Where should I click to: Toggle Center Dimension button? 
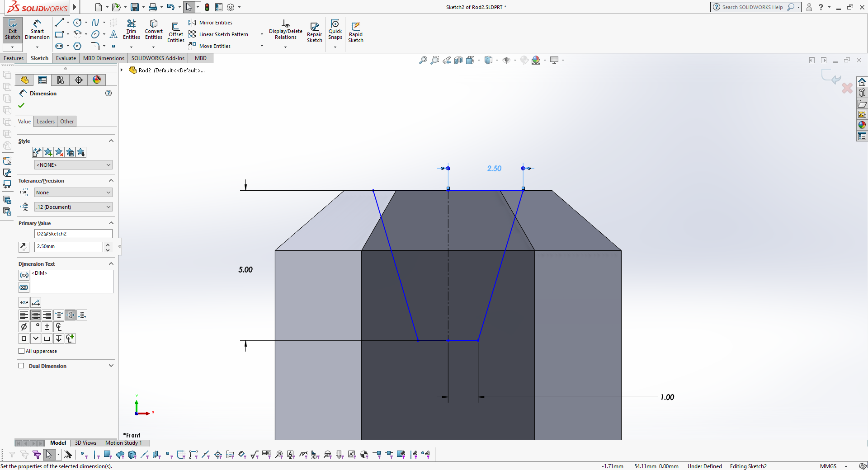(24, 302)
